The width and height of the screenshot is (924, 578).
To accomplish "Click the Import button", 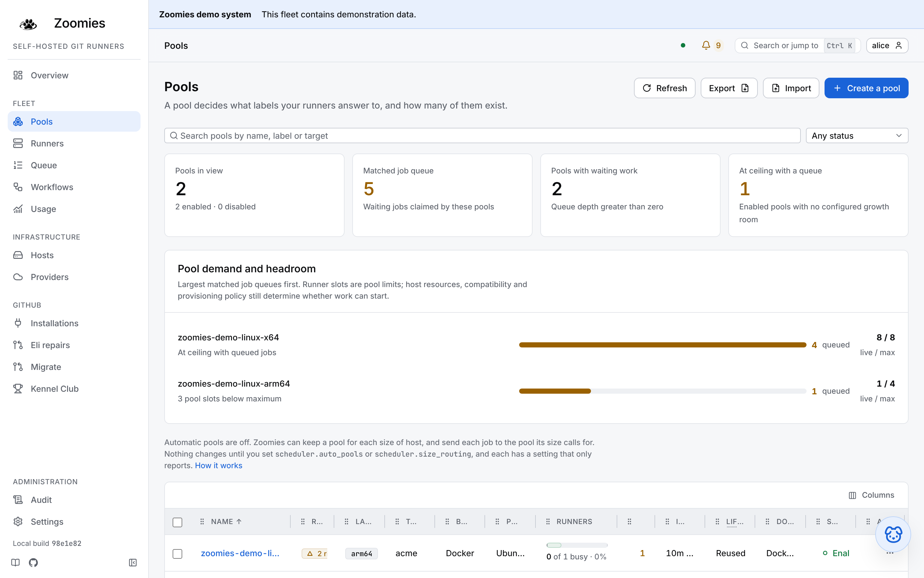I will (x=791, y=88).
